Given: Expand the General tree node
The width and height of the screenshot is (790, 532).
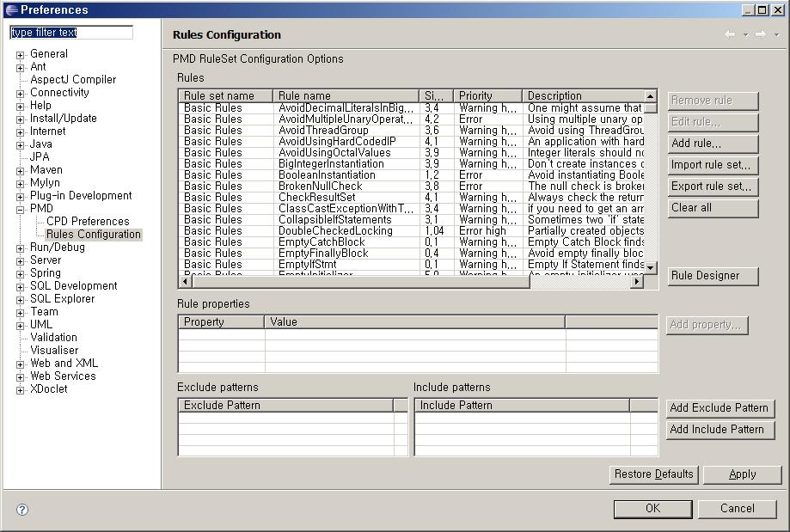Looking at the screenshot, I should (20, 55).
